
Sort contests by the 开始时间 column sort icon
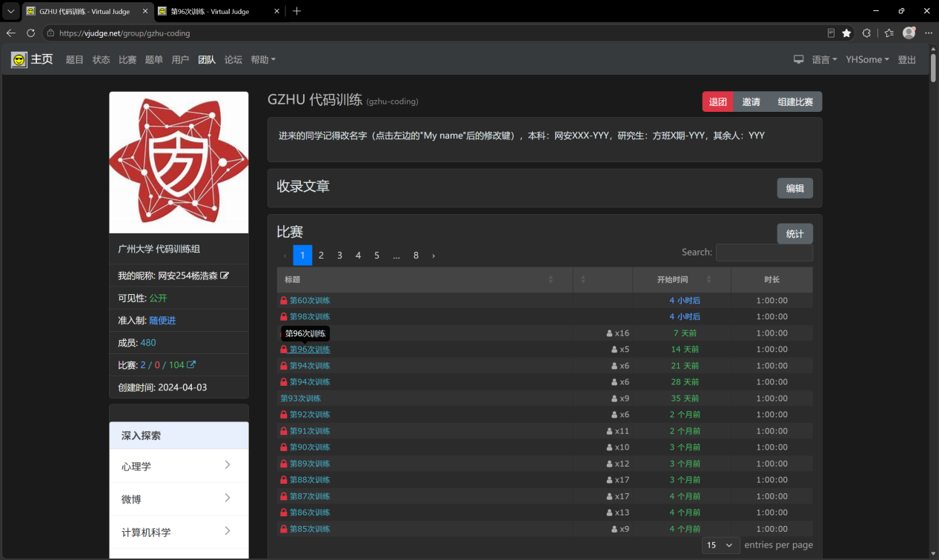tap(709, 279)
